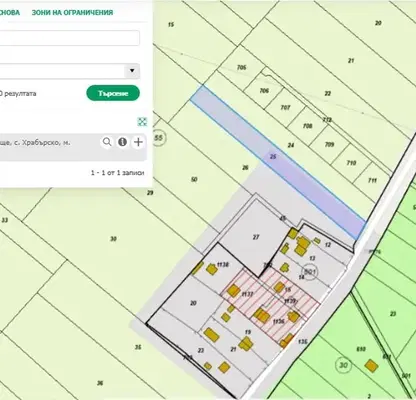416x400 pixels.
Task: Focus the top search text field
Action: point(70,38)
